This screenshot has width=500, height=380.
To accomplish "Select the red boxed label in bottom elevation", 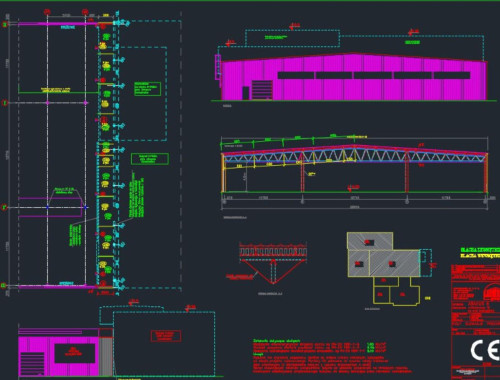I will 166,336.
